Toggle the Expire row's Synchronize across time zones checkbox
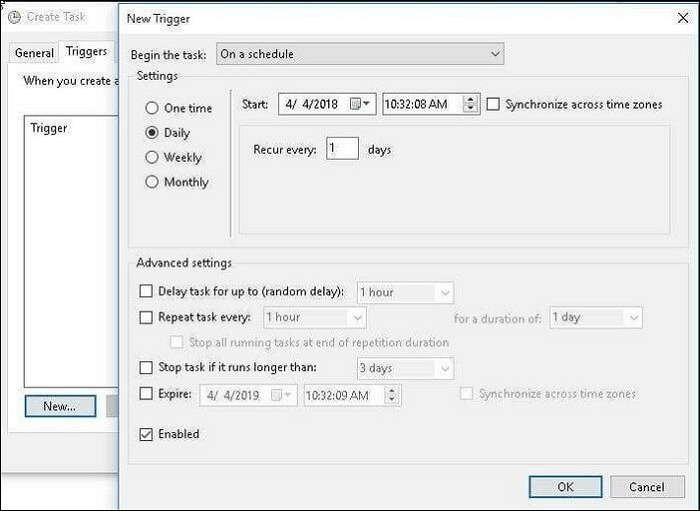Screen dimensions: 700x511 (466, 394)
